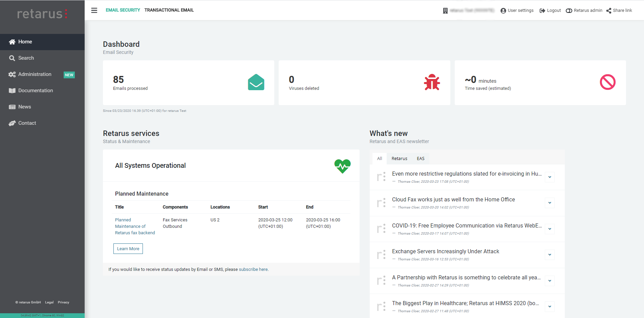Viewport: 644px width, 318px height.
Task: Click the Contact handshake icon
Action: (12, 123)
